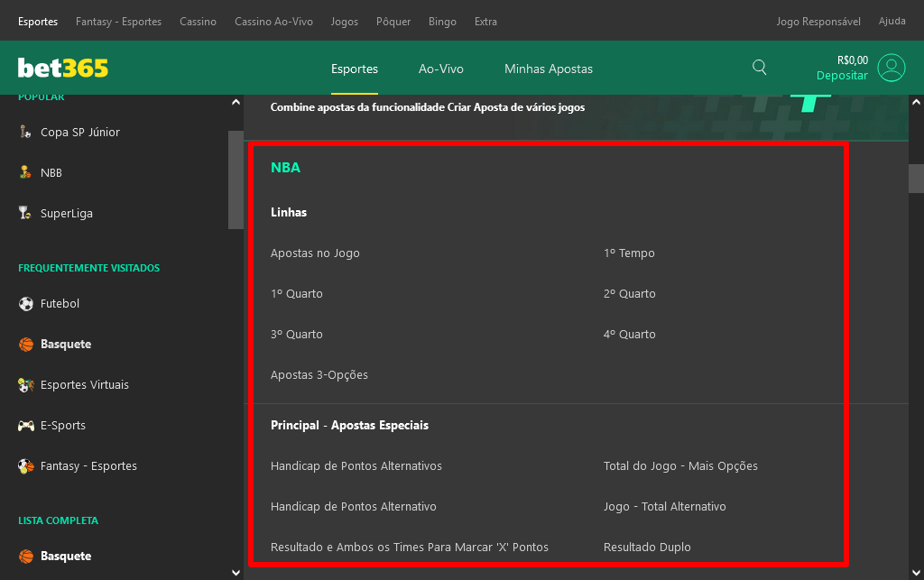Open the user account avatar icon

(891, 68)
